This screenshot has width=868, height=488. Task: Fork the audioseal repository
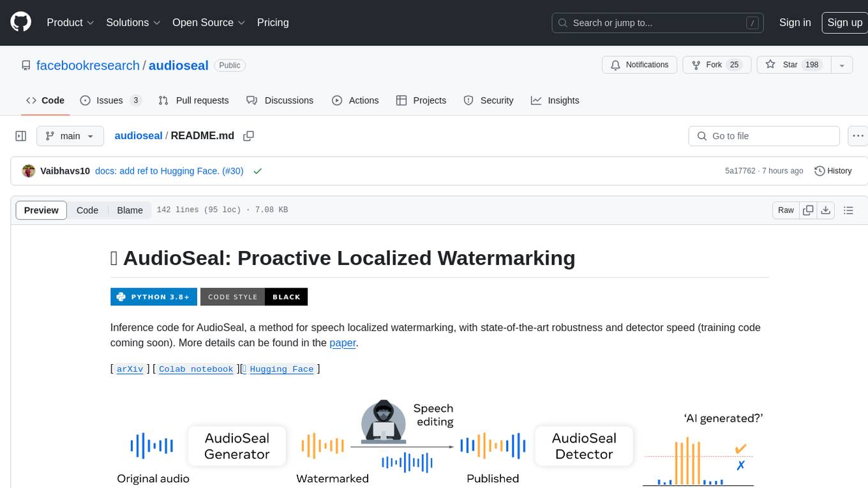pyautogui.click(x=716, y=65)
